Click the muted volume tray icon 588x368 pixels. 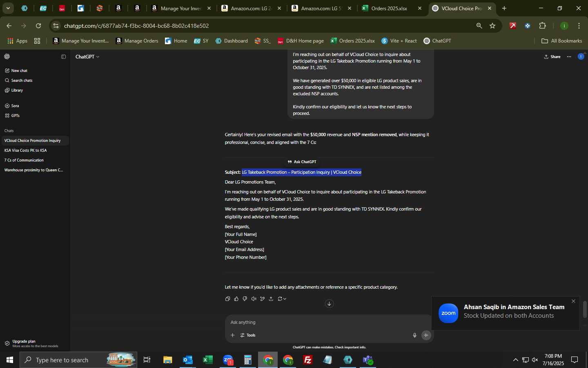(x=535, y=360)
